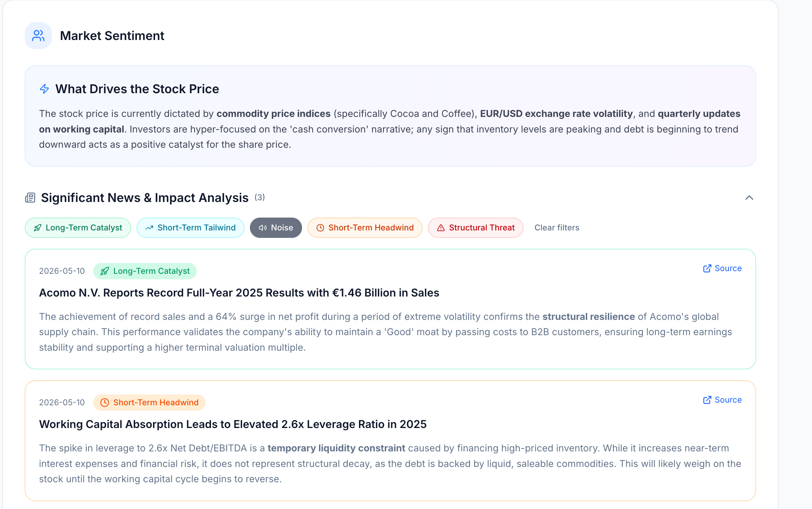This screenshot has width=812, height=509.
Task: Click the 2026-05-10 date on the Acomo results card
Action: coord(62,271)
